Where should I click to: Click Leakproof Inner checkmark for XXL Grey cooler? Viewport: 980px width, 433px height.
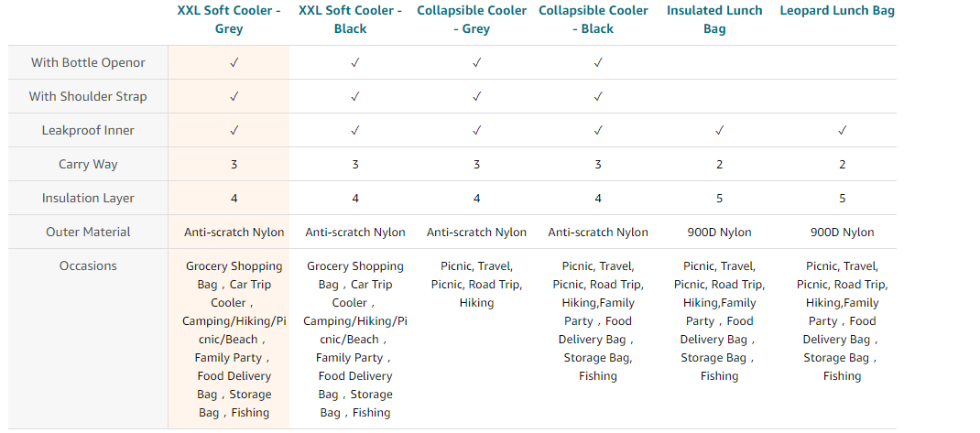pos(234,130)
